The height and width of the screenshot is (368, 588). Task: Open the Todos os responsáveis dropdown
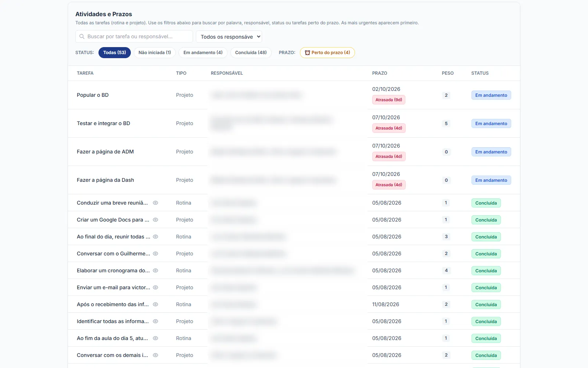(x=229, y=36)
